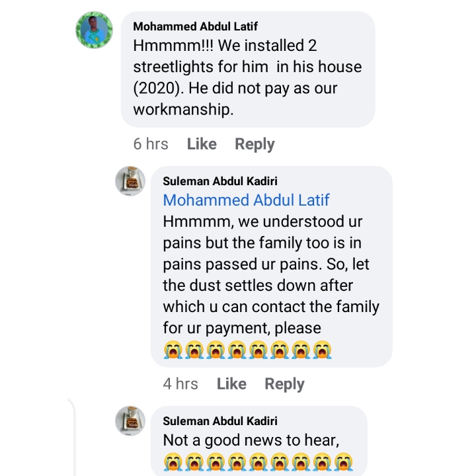Open Suleman Abdul Kadiri name above 'Not a good news'
This screenshot has height=476, width=476.
pyautogui.click(x=220, y=421)
